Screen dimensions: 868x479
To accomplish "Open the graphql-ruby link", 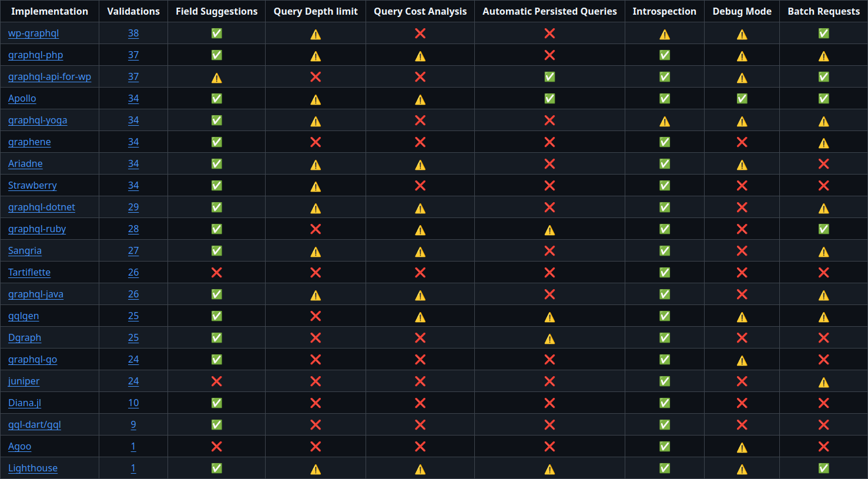I will point(37,229).
